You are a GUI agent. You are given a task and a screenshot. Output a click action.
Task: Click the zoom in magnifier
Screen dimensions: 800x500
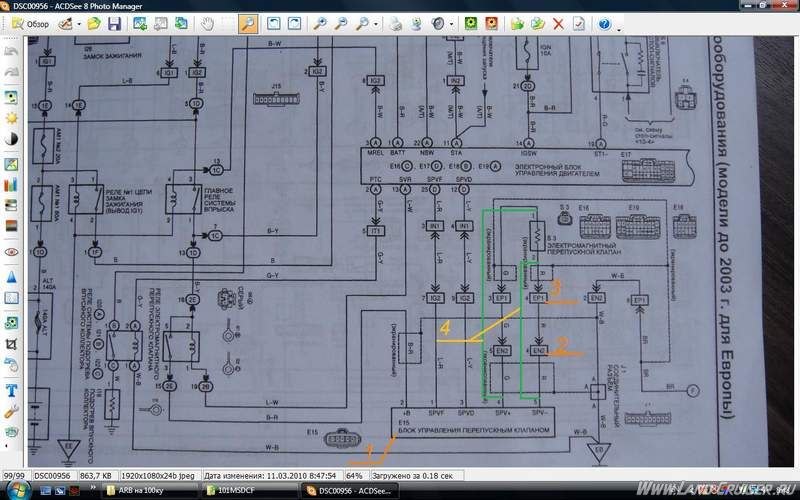[x=320, y=24]
